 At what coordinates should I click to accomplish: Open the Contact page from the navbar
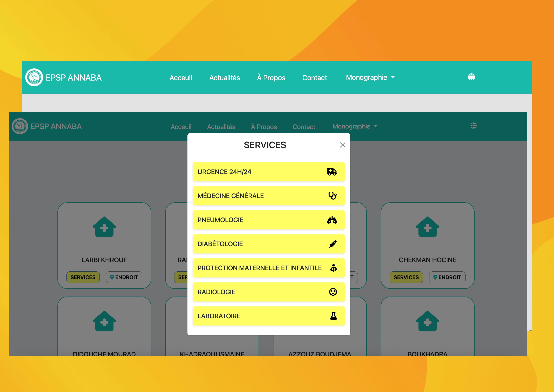pos(314,77)
